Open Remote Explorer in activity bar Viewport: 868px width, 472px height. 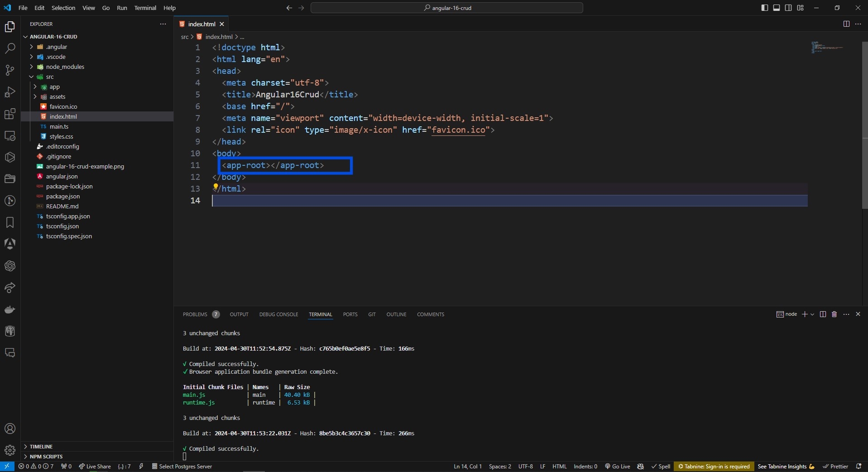(10, 135)
